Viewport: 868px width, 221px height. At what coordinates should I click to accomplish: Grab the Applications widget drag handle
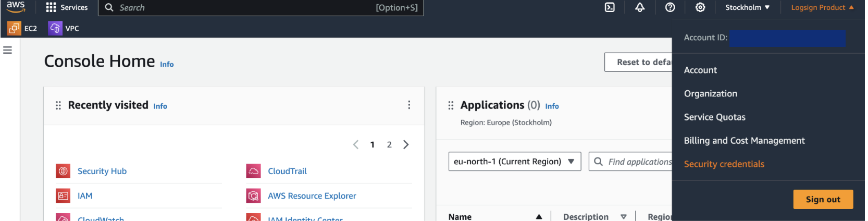click(451, 105)
